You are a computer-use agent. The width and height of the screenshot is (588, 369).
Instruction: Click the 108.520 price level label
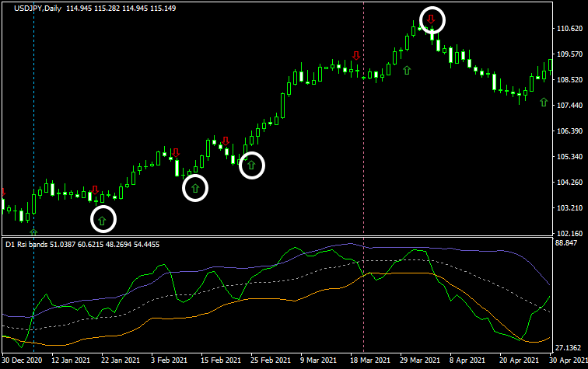(x=569, y=80)
